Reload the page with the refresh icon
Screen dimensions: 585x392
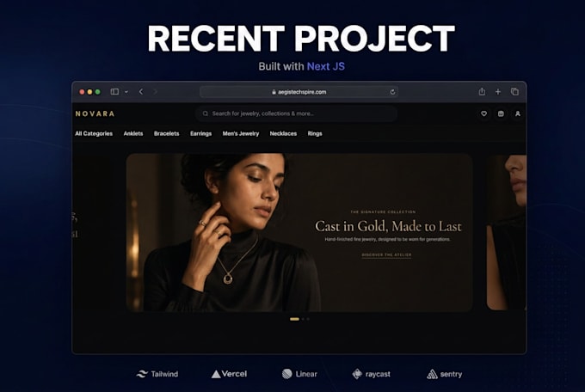pos(392,92)
